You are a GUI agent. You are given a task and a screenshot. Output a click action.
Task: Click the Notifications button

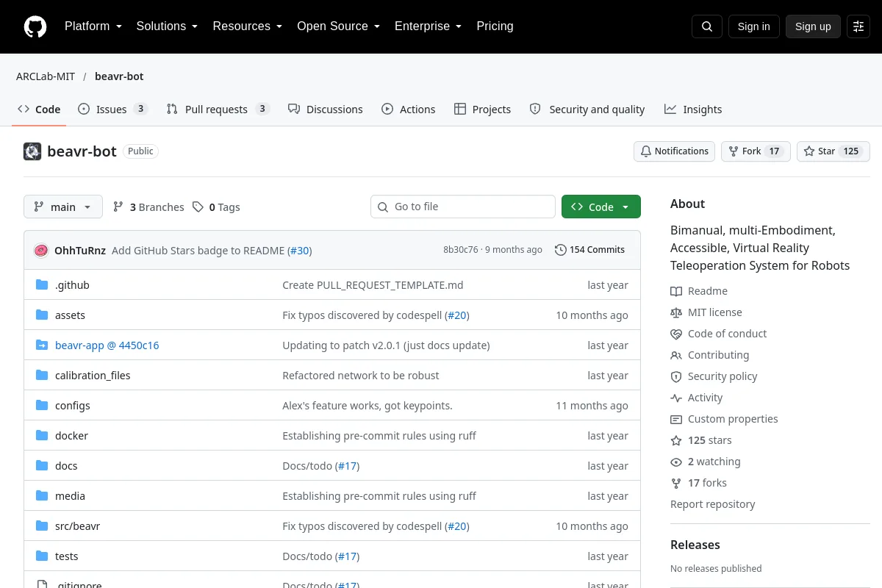674,151
